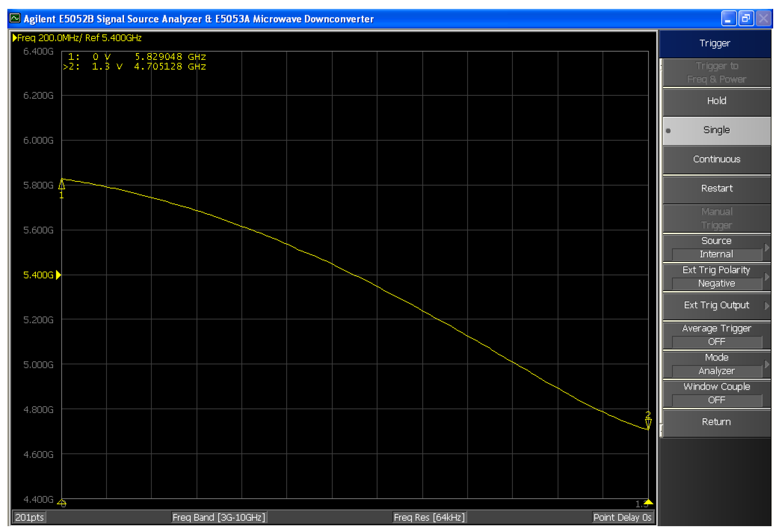This screenshot has width=779, height=532.
Task: Expand trigger Source Internal submenu
Action: click(716, 247)
